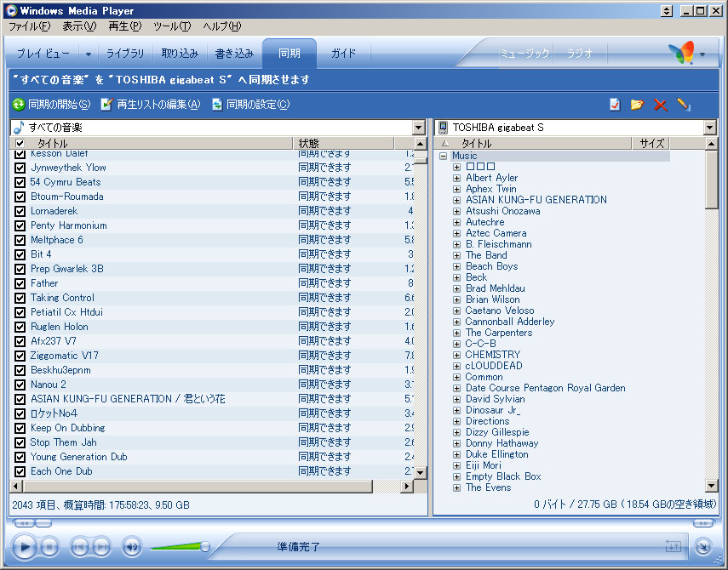This screenshot has height=570, width=728.
Task: Uncheck the Ziggomatic V17 checkbox
Action: (x=20, y=356)
